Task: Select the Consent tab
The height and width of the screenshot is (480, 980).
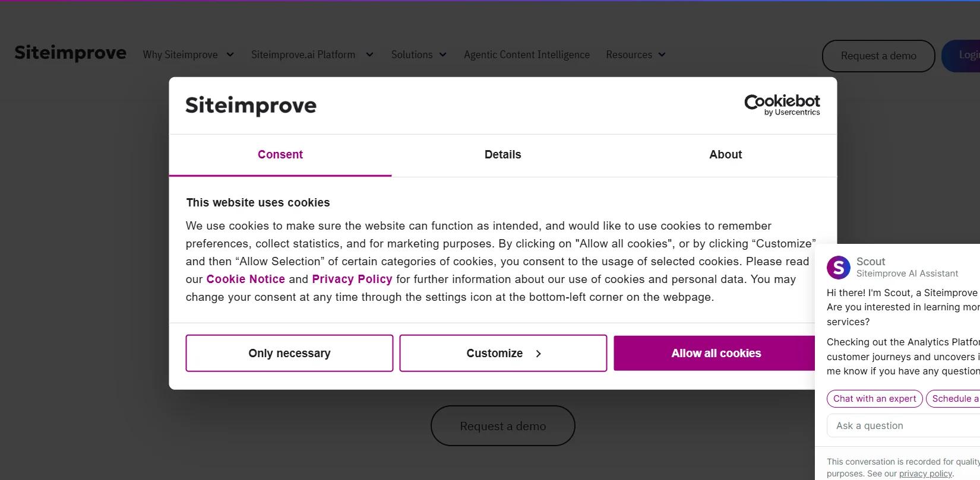Action: click(280, 154)
